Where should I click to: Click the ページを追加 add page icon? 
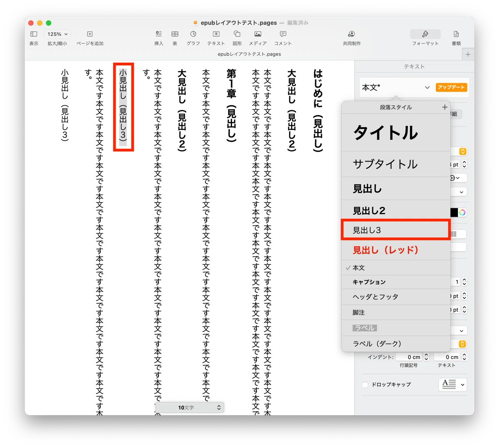point(90,34)
